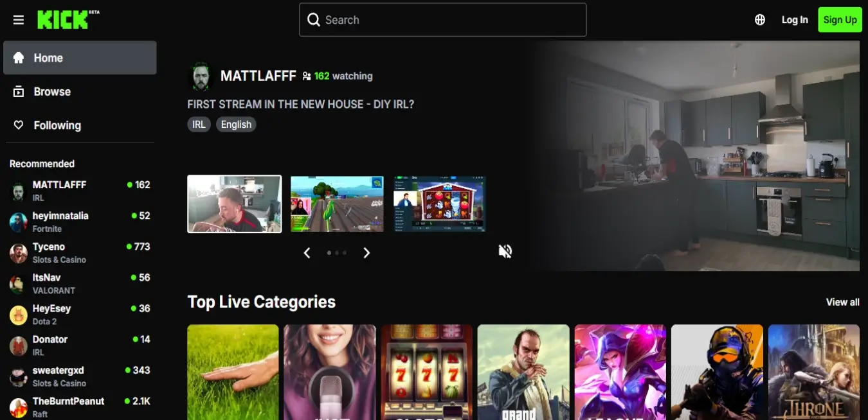
Task: Click View all categories link
Action: (x=842, y=302)
